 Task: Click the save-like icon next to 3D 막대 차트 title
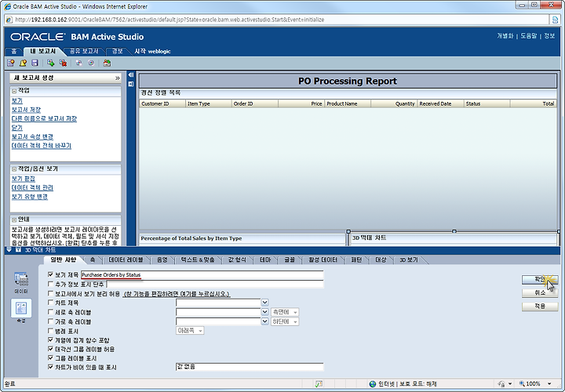coord(17,249)
